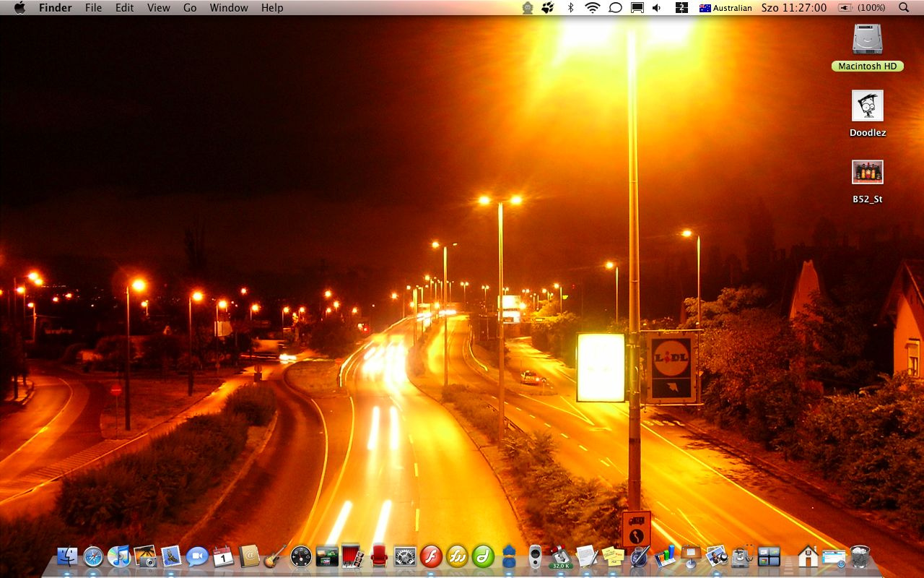Open the Trash in the Dock

point(860,556)
